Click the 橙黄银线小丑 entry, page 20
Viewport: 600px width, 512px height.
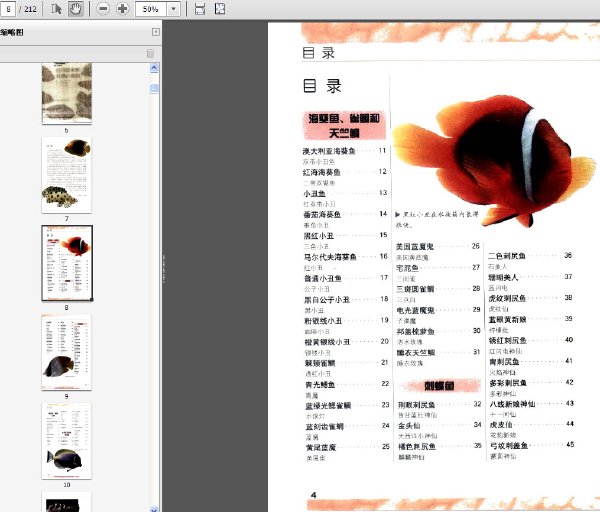(347, 342)
